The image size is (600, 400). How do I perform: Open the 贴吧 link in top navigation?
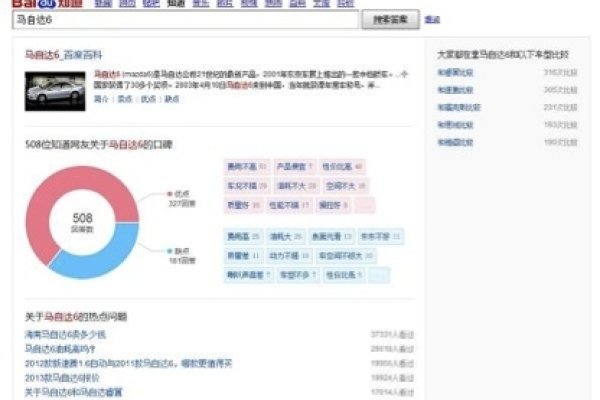click(x=152, y=3)
